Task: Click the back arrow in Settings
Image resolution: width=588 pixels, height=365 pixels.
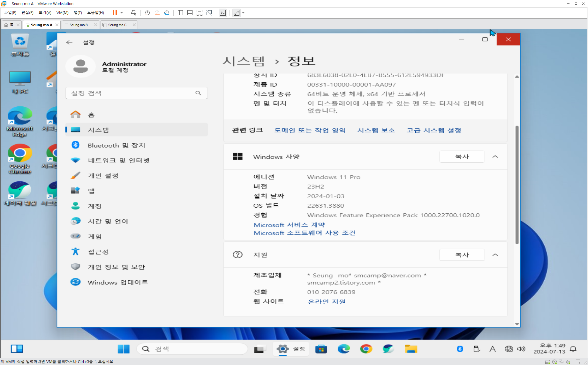Action: 69,42
